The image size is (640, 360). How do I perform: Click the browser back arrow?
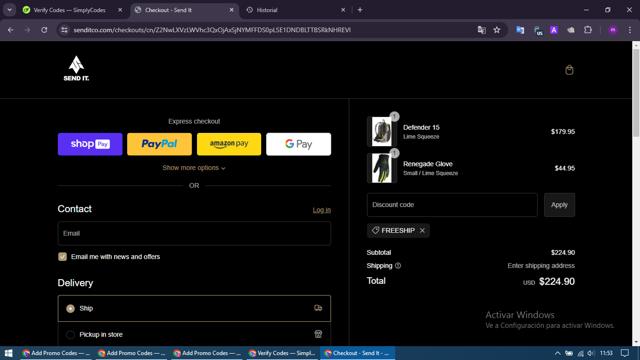11,30
